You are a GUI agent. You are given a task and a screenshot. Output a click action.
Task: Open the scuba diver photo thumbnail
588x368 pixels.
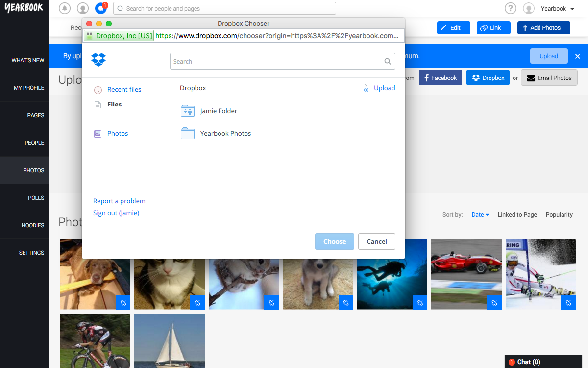[x=392, y=274]
